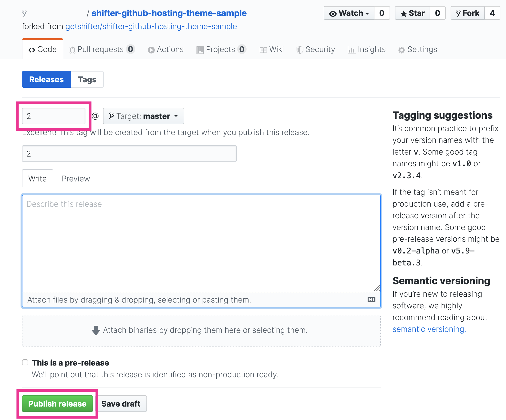Open the getshifter/shifter-github-hosting-theme-sample upstream link
506x420 pixels.
151,26
